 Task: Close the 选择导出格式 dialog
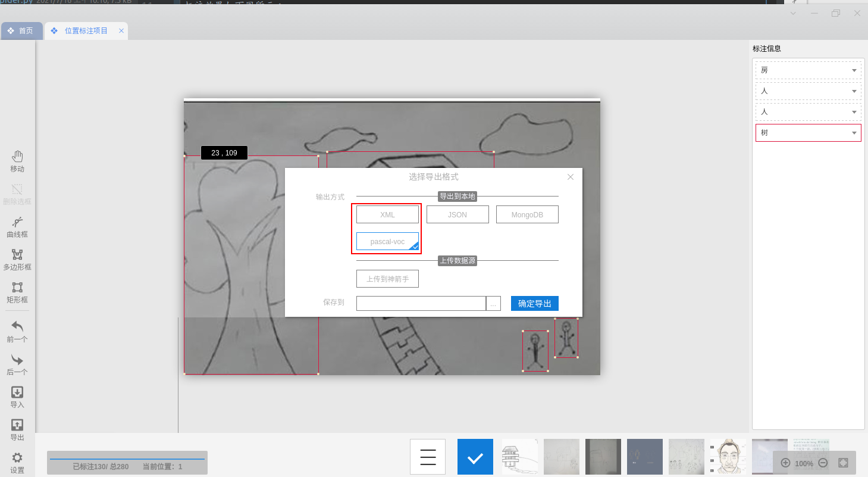coord(571,177)
